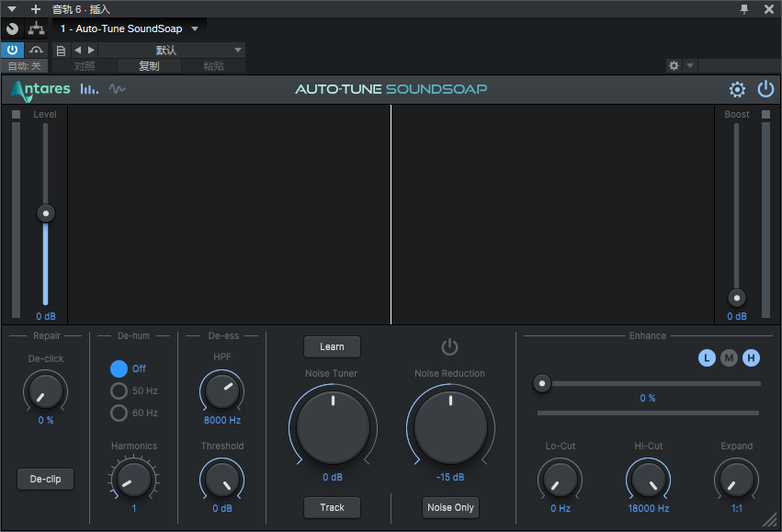
Task: Click the 0 % Enhance value
Action: pos(648,398)
